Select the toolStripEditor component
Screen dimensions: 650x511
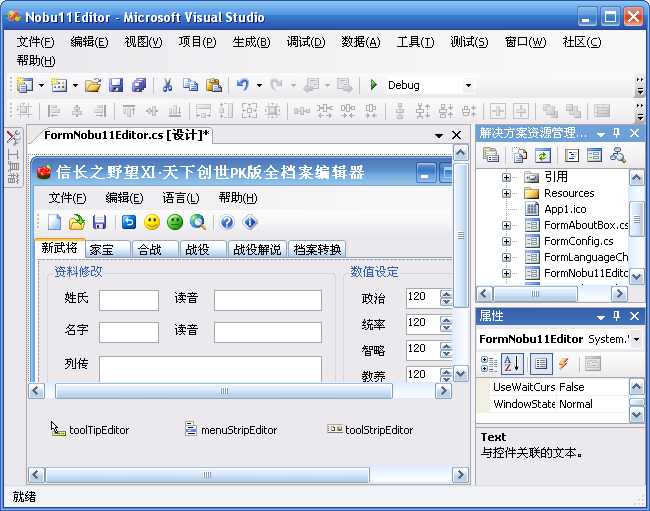(370, 430)
